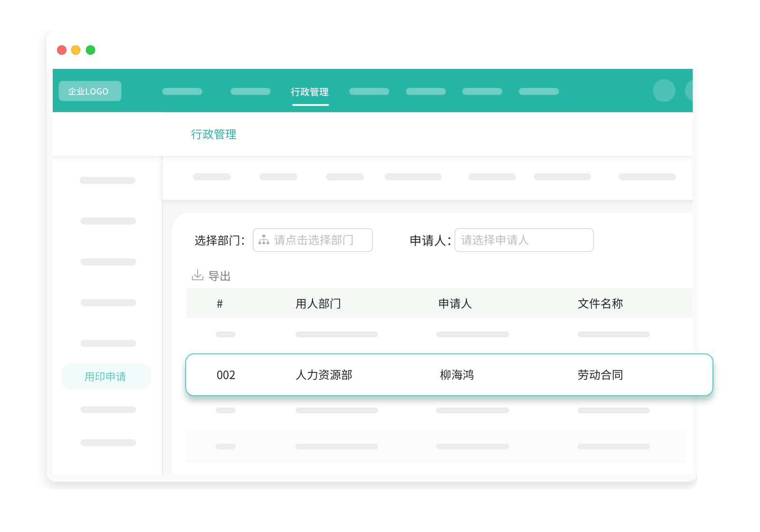Click the 人力资源部 cell
This screenshot has width=760, height=532.
coord(324,375)
